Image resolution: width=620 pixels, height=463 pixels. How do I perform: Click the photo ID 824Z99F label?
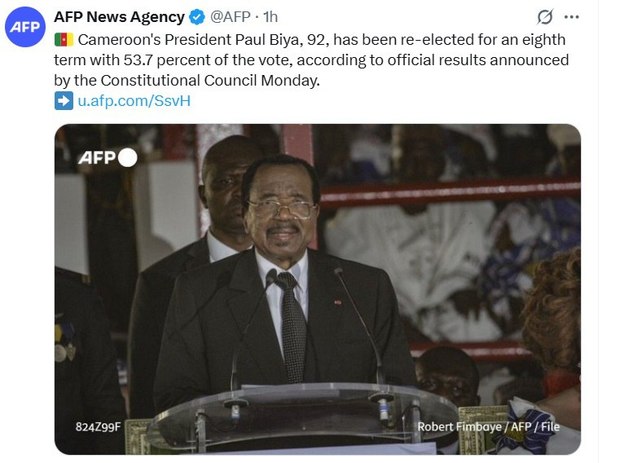coord(98,427)
